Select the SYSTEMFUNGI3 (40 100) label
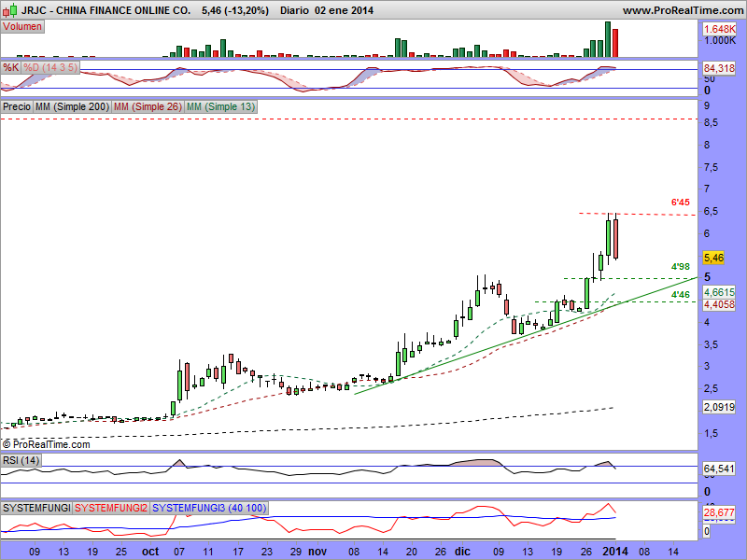This screenshot has height=560, width=747. pyautogui.click(x=209, y=508)
